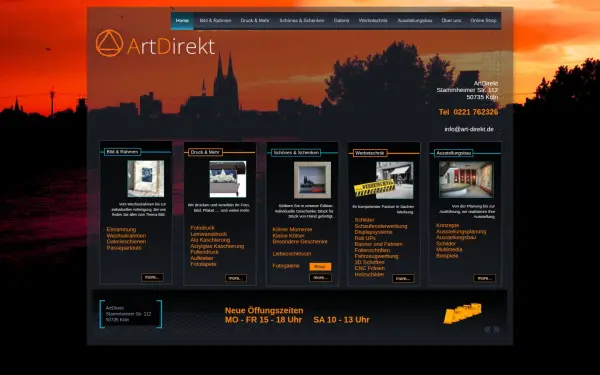Click the previous slide arrow in footer
Viewport: 600px width, 375px height.
pyautogui.click(x=488, y=329)
